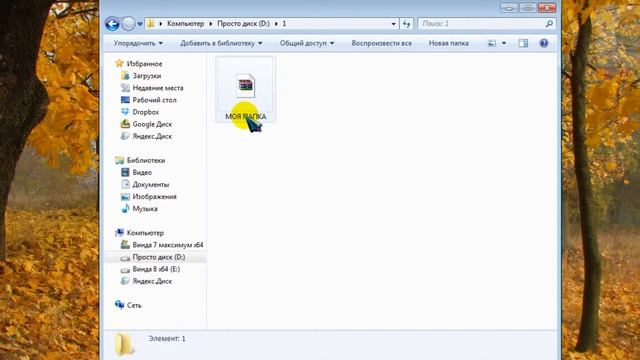Go back with the Back arrow button

(112, 24)
